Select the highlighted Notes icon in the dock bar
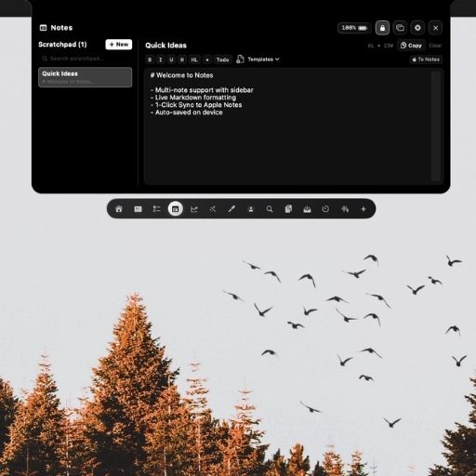476x476 pixels. (176, 209)
